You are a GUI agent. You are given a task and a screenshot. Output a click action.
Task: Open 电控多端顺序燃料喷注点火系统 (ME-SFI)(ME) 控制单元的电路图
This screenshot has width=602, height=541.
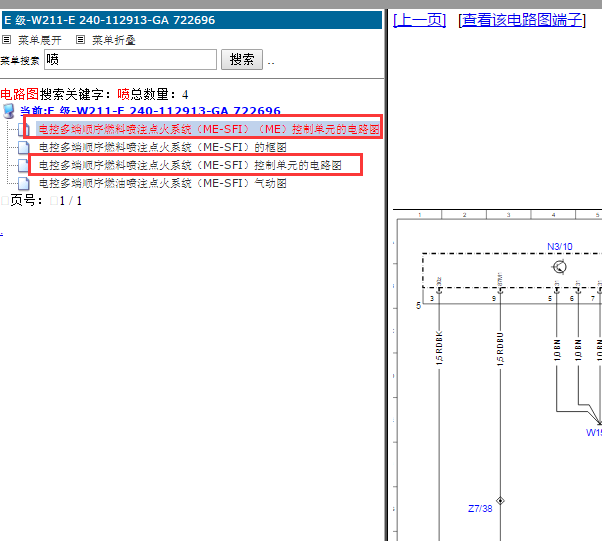(209, 129)
